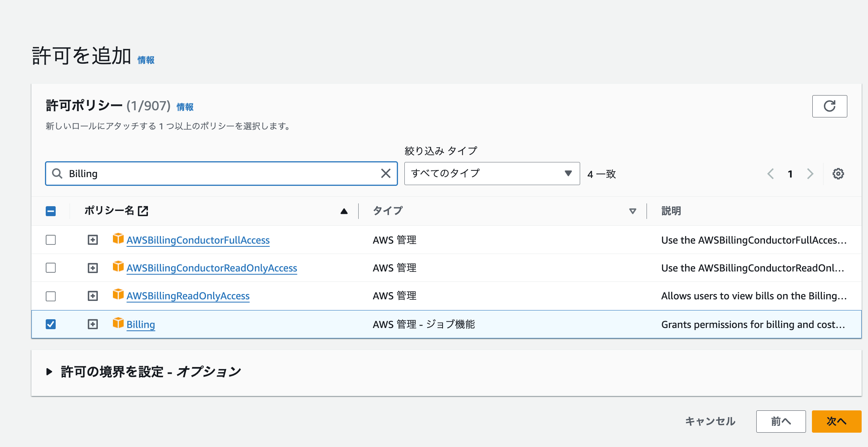
Task: Open table preferences gear icon
Action: point(838,174)
